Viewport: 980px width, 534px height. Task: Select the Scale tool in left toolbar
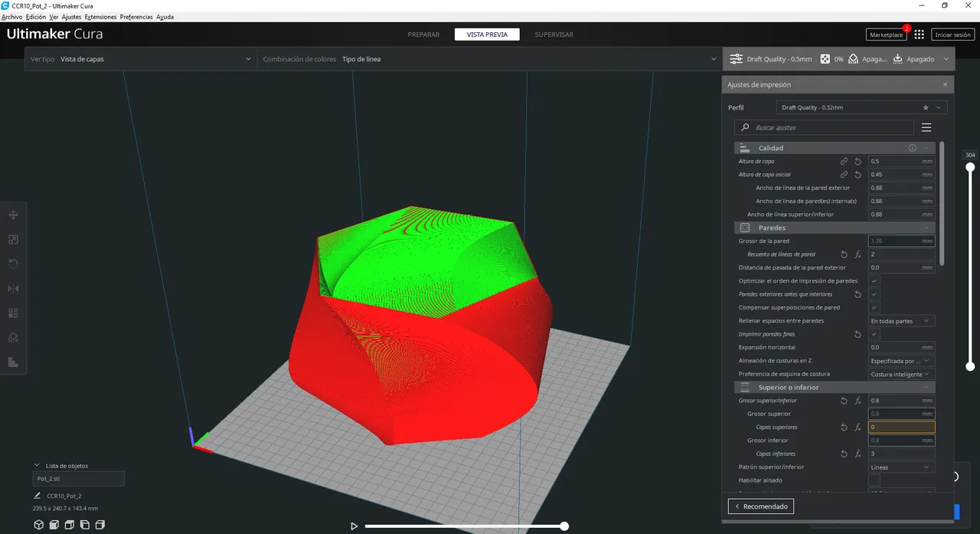[x=13, y=239]
